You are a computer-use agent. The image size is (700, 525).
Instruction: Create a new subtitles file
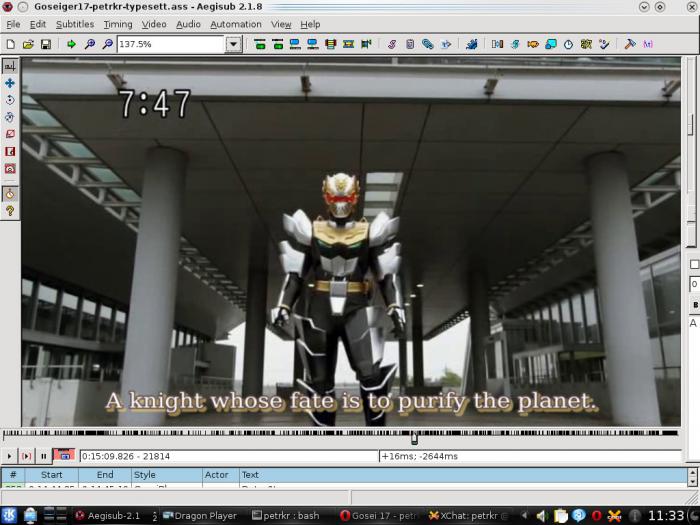(10, 44)
